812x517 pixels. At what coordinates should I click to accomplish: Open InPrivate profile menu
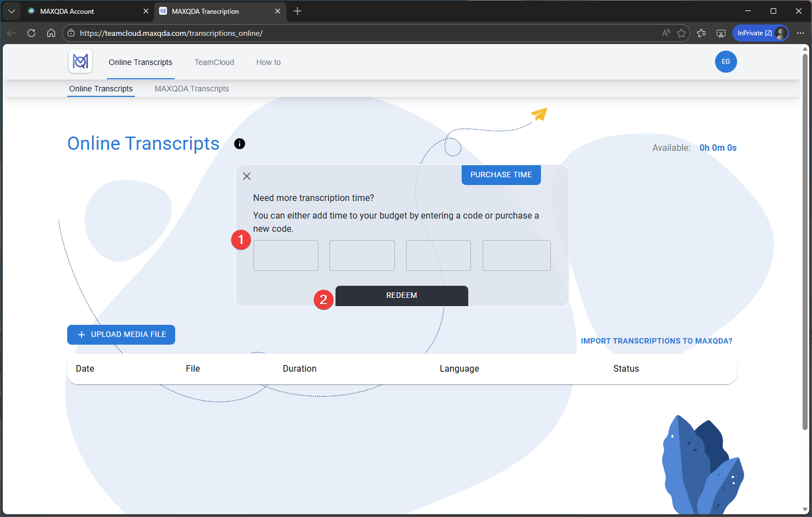point(760,33)
